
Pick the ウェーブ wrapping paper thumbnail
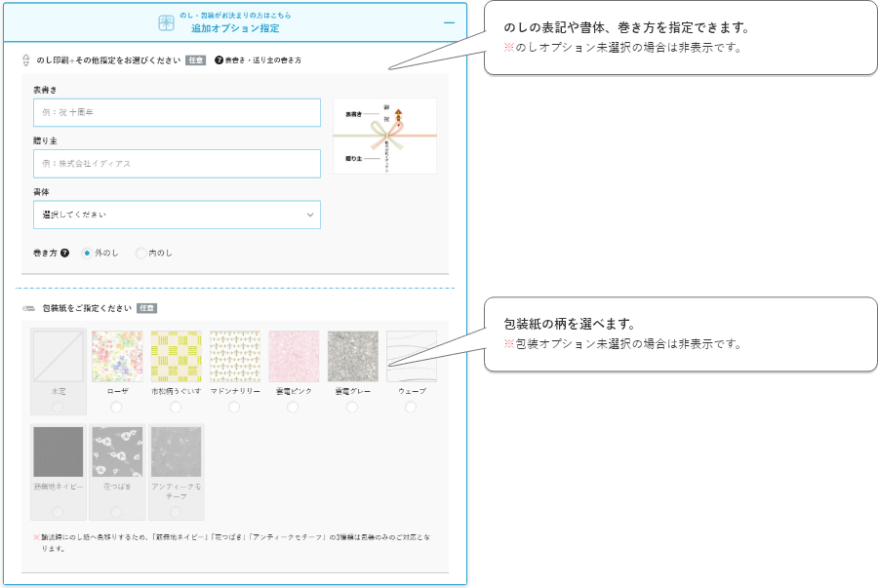point(411,356)
